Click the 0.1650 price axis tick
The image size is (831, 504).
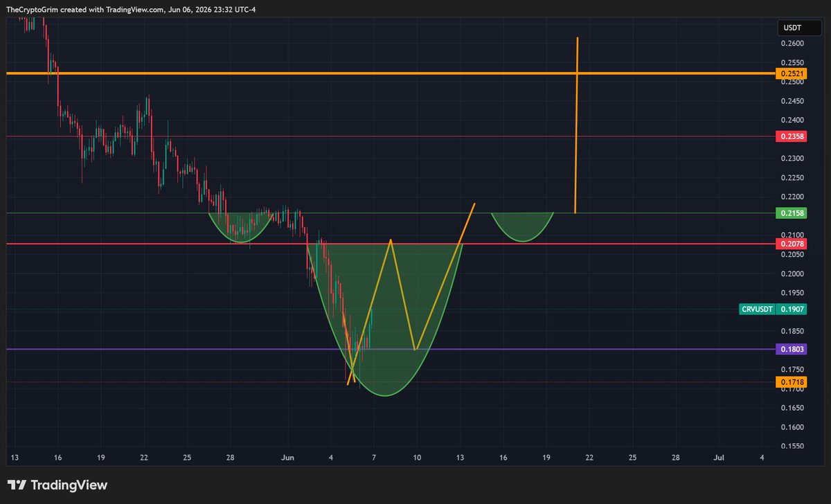(792, 408)
